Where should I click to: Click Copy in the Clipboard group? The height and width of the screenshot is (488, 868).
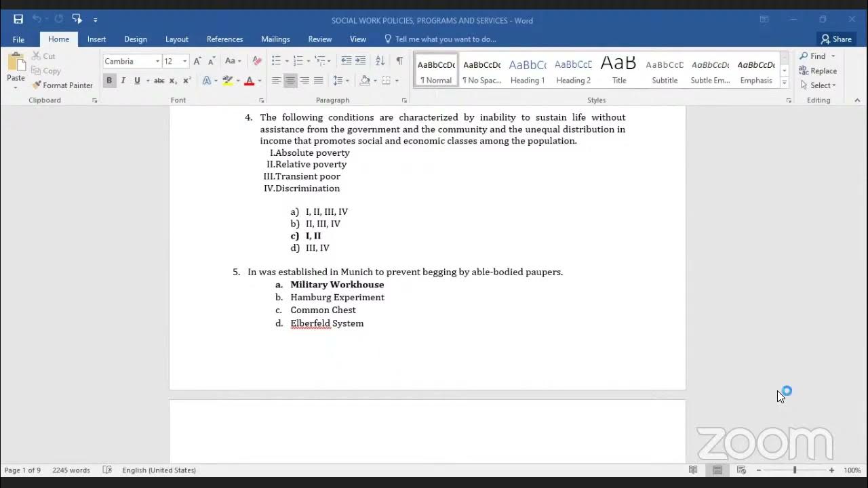46,70
